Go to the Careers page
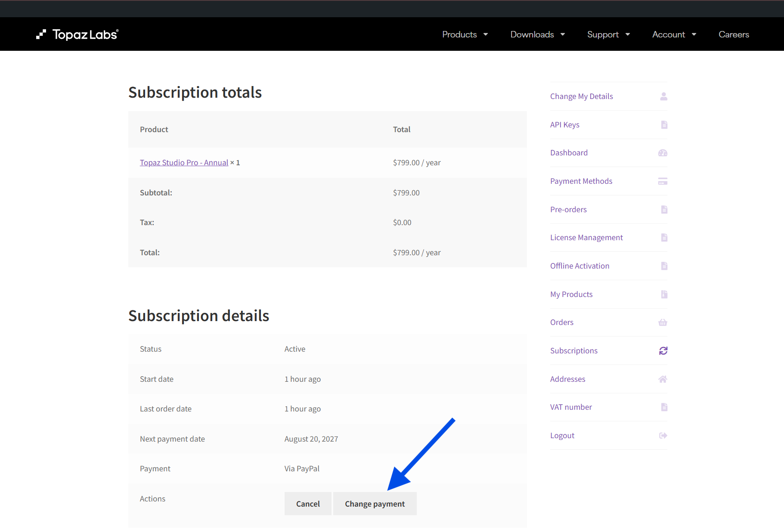Viewport: 784px width, 532px height. [734, 34]
